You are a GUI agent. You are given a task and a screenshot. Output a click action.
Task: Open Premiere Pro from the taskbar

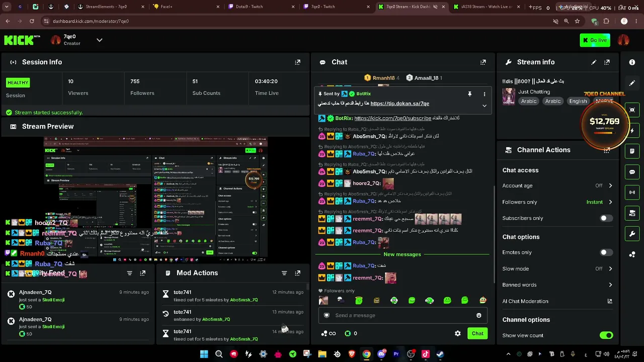(x=396, y=354)
